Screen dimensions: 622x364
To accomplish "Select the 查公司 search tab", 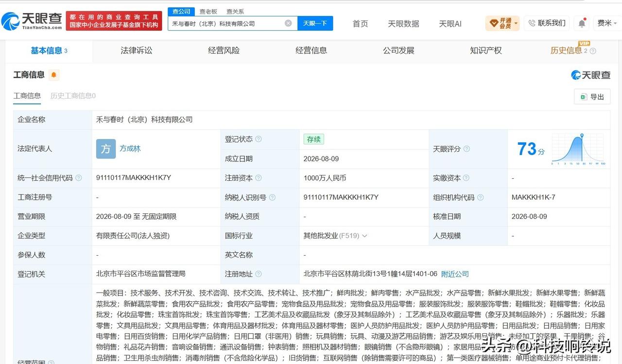I will pos(181,11).
